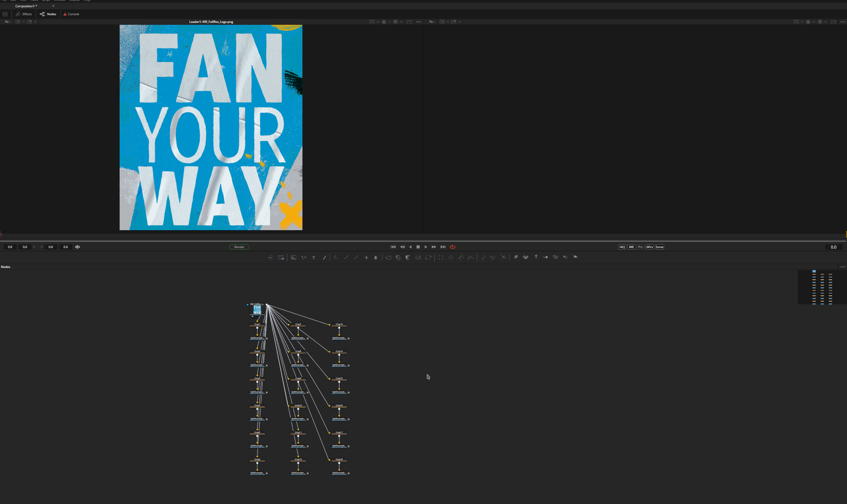Open the left viewer Fit zoom dropdown
The width and height of the screenshot is (847, 504).
(x=7, y=22)
